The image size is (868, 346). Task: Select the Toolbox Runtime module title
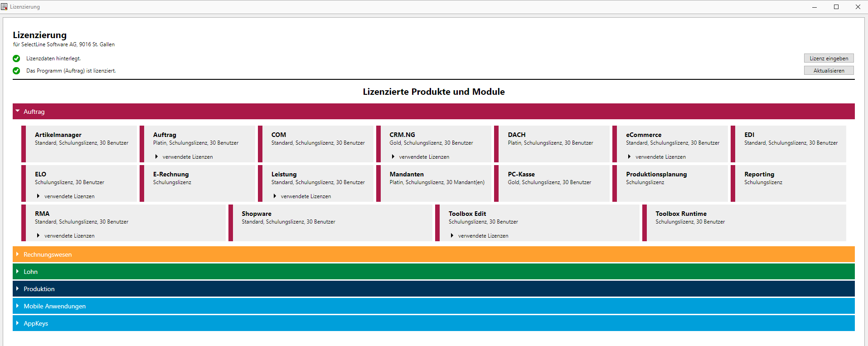pyautogui.click(x=681, y=214)
